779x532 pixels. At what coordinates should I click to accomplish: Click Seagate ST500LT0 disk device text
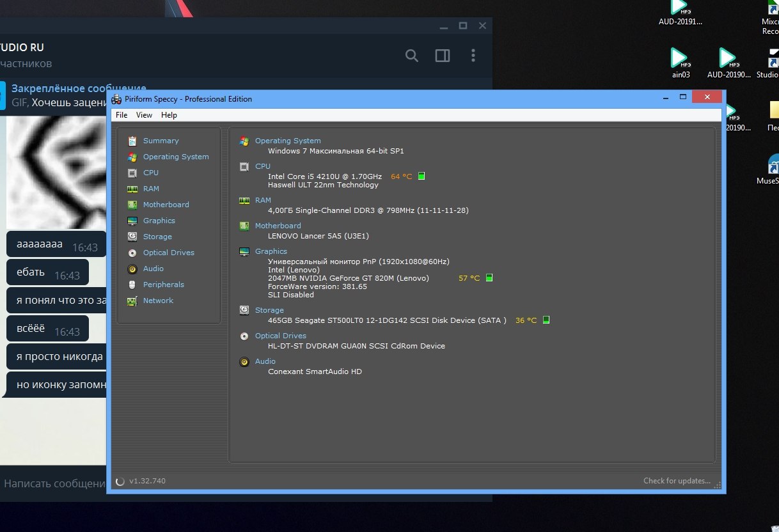click(387, 320)
